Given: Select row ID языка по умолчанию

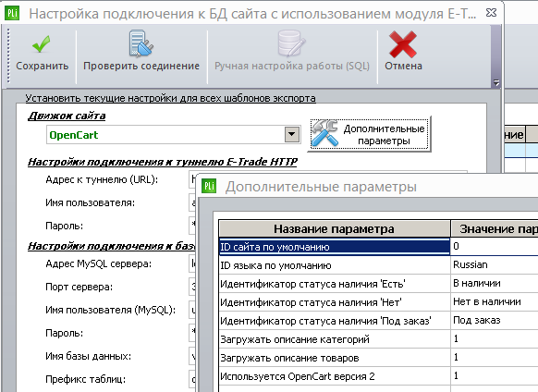Looking at the screenshot, I should click(x=335, y=265).
